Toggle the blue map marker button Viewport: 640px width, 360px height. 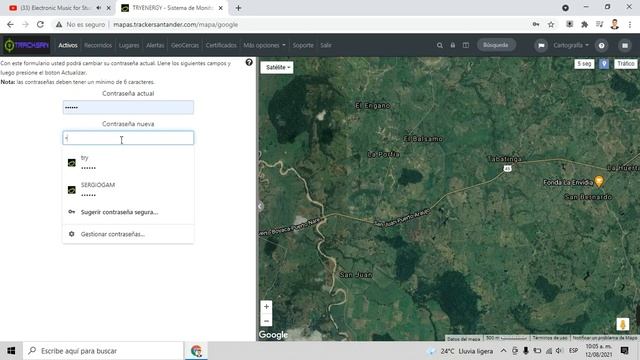[604, 64]
